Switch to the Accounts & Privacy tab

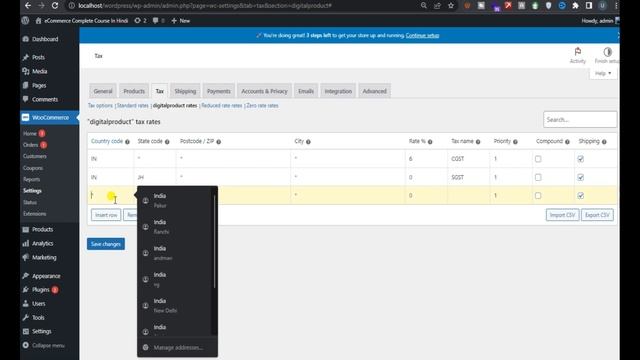coord(264,91)
